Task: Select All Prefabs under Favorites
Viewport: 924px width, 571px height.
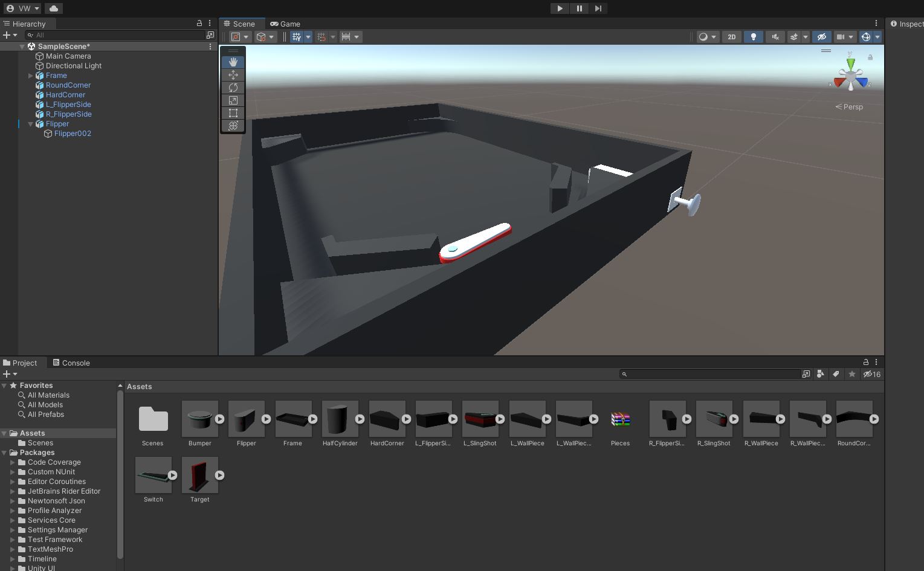Action: pos(45,415)
